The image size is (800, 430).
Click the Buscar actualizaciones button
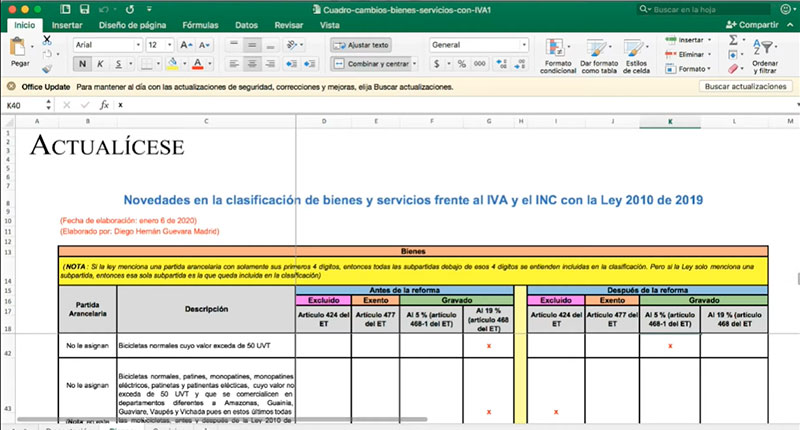pos(745,87)
